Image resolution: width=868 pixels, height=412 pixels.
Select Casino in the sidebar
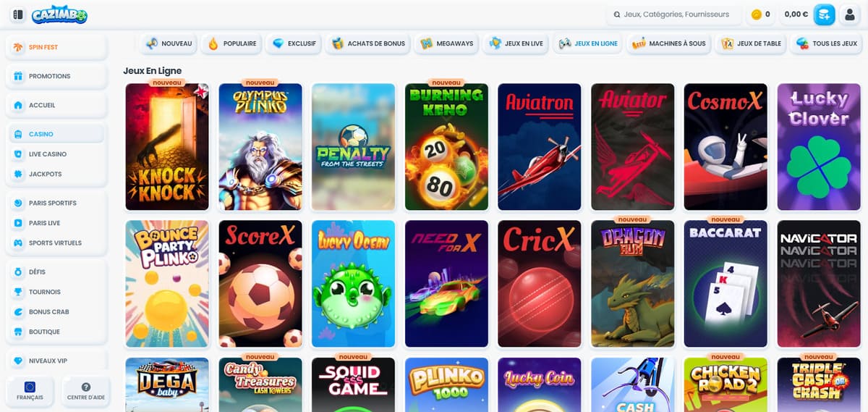pyautogui.click(x=56, y=134)
